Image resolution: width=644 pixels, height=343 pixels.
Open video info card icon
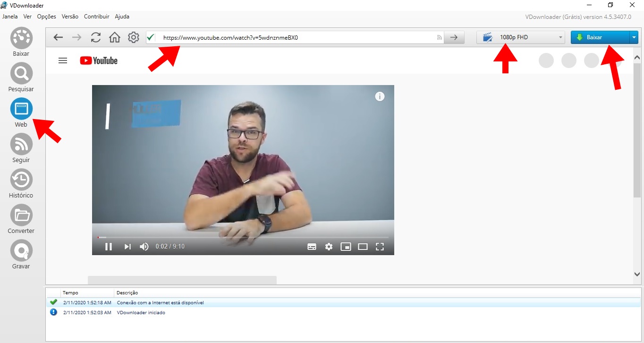(380, 96)
